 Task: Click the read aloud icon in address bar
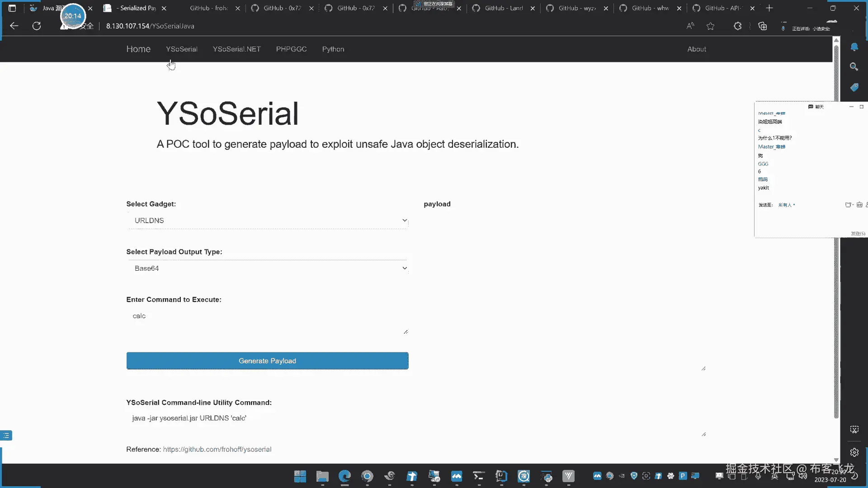pos(690,26)
